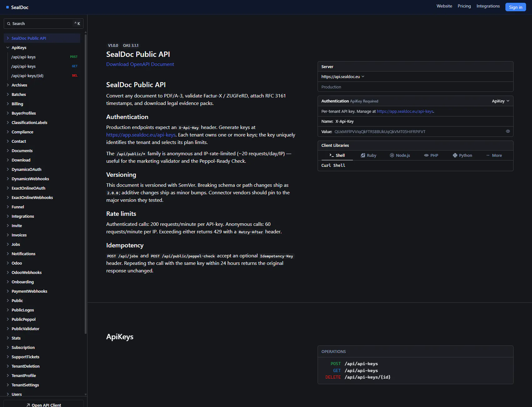
Task: Expand the Billing sidebar section
Action: pos(42,104)
